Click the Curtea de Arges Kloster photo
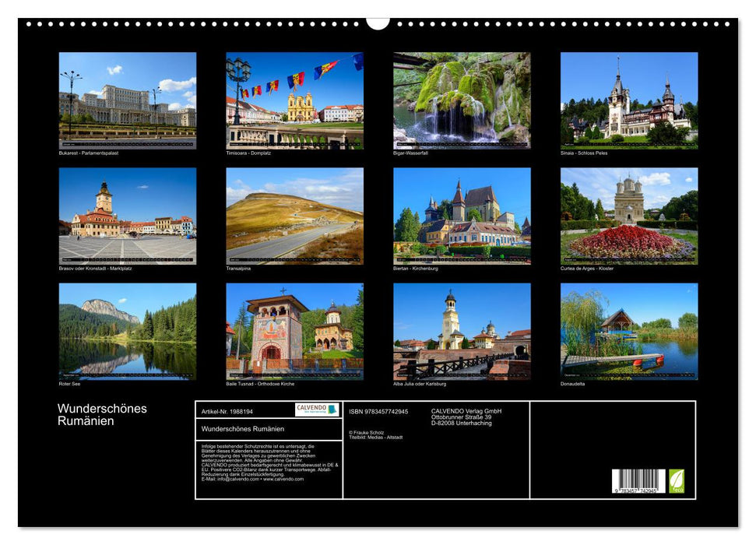The image size is (756, 545). point(629,216)
